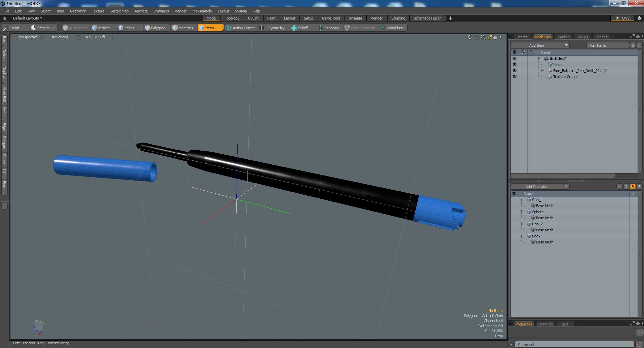Open the MaxToModo menu
The image size is (644, 348).
coord(202,11)
